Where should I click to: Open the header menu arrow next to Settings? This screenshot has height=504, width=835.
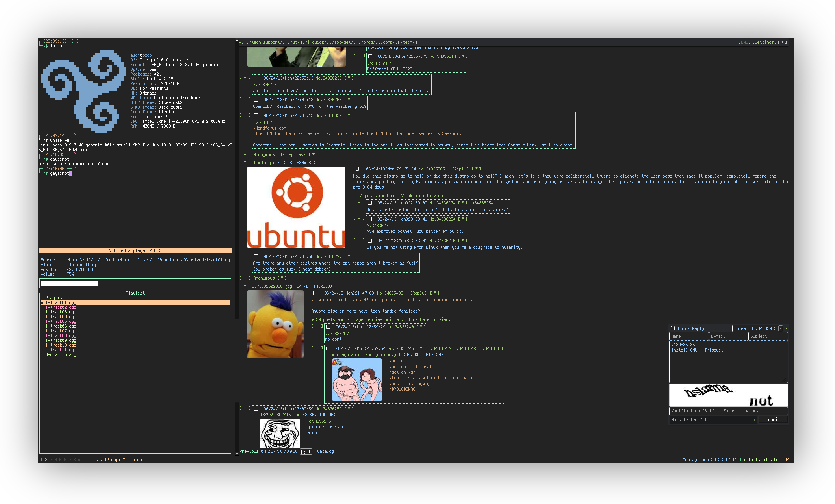[x=783, y=42]
